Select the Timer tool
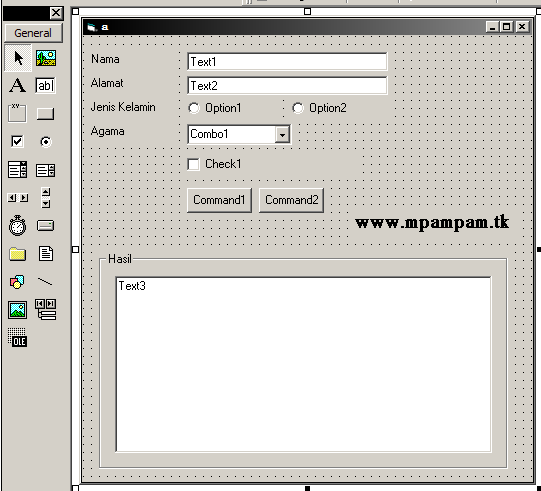 click(x=17, y=226)
